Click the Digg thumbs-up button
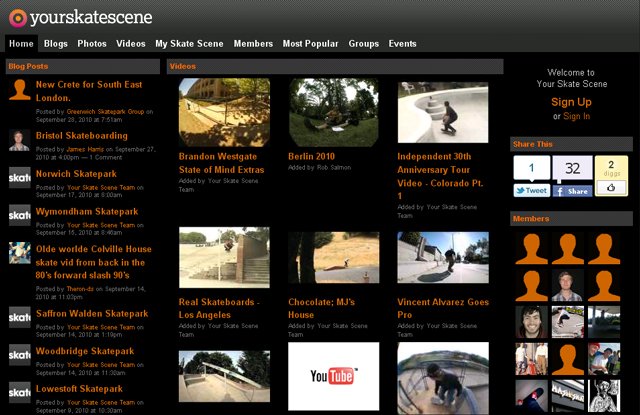 point(611,188)
